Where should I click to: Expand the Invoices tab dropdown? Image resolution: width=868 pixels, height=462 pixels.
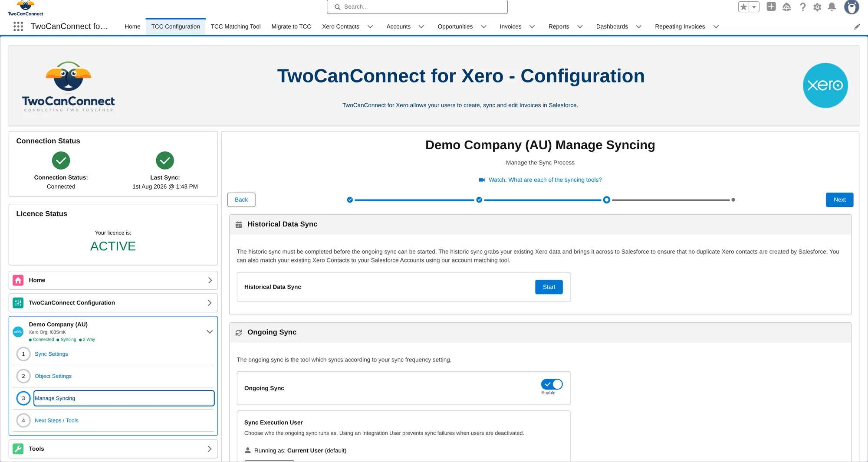click(x=532, y=27)
